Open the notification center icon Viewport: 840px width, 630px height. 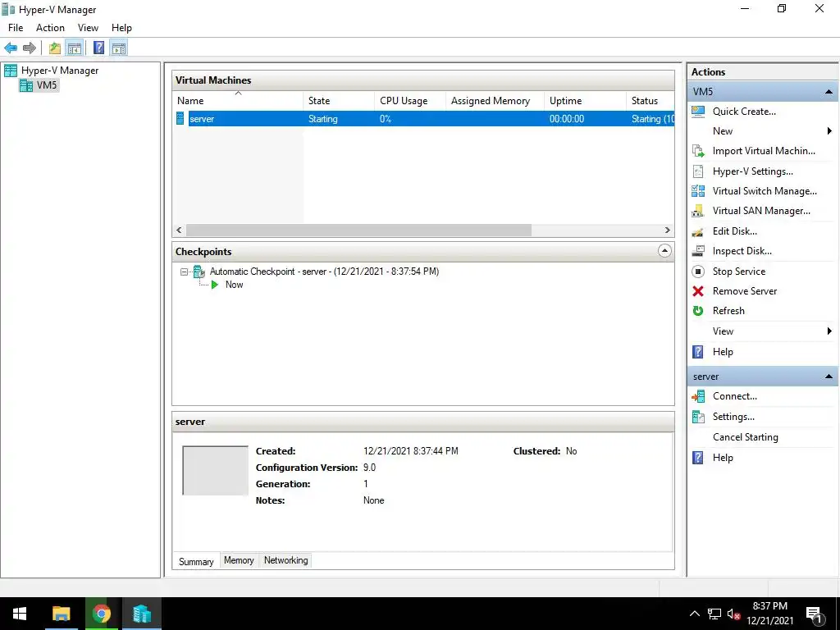click(814, 614)
